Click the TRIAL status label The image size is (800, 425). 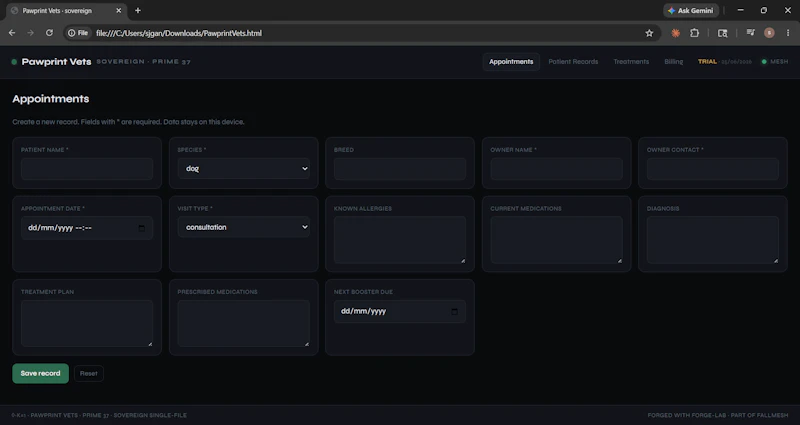(x=707, y=62)
